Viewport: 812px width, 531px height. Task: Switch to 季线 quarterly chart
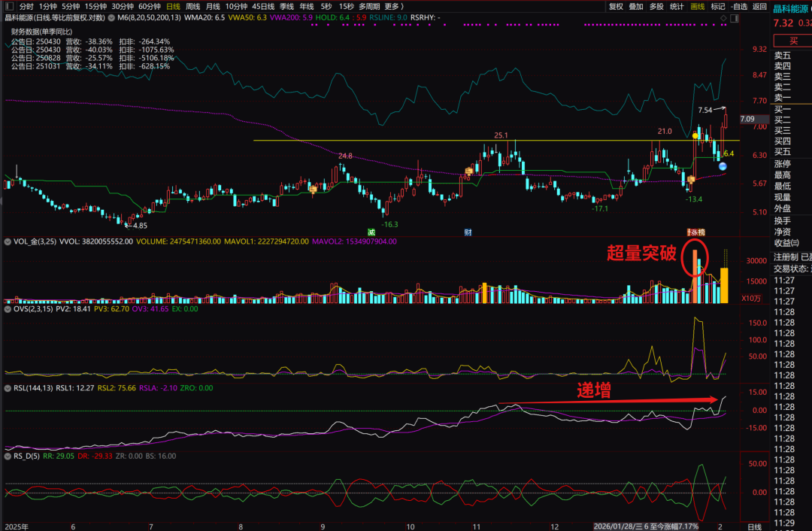(286, 6)
